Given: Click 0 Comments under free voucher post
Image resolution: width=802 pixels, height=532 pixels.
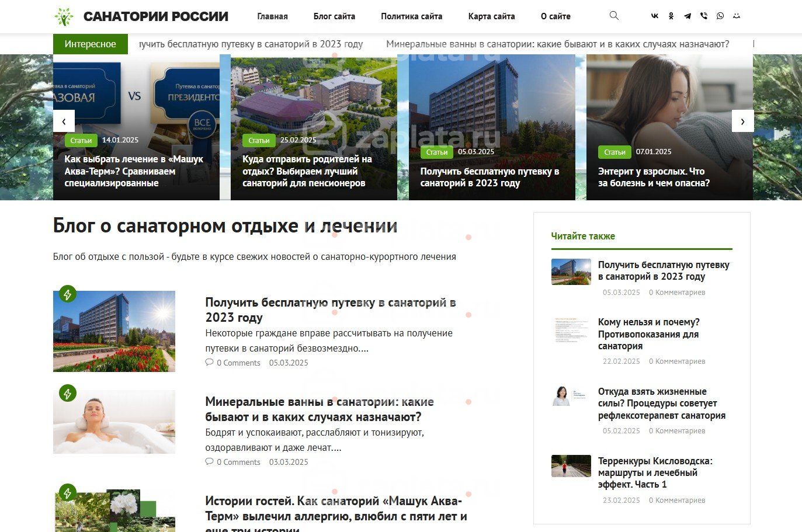Looking at the screenshot, I should (238, 363).
